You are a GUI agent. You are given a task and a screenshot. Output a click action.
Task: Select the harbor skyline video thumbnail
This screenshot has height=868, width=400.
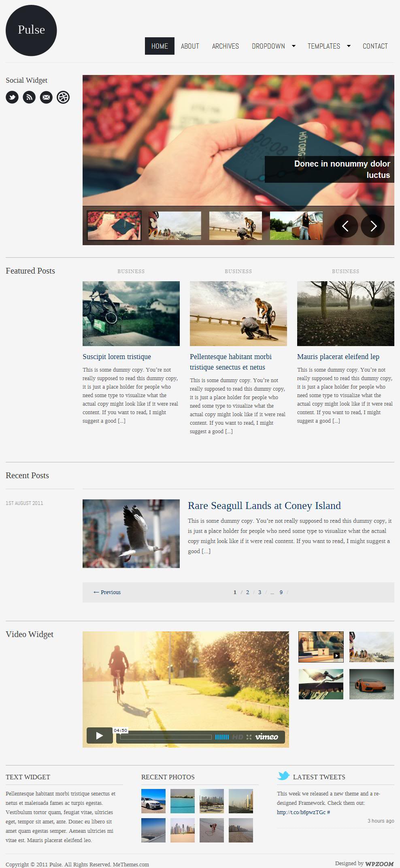372,647
